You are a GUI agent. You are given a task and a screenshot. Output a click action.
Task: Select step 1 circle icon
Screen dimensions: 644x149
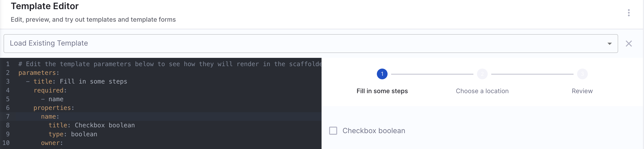tap(382, 74)
